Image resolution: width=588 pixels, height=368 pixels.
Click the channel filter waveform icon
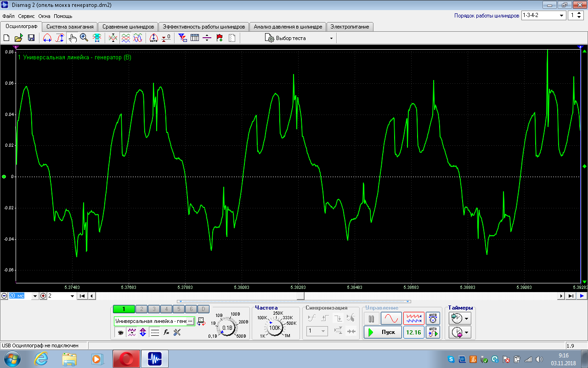pyautogui.click(x=132, y=332)
